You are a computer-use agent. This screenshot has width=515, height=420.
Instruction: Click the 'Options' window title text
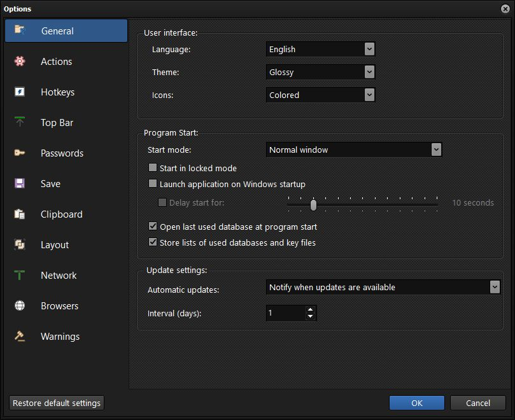click(x=17, y=9)
